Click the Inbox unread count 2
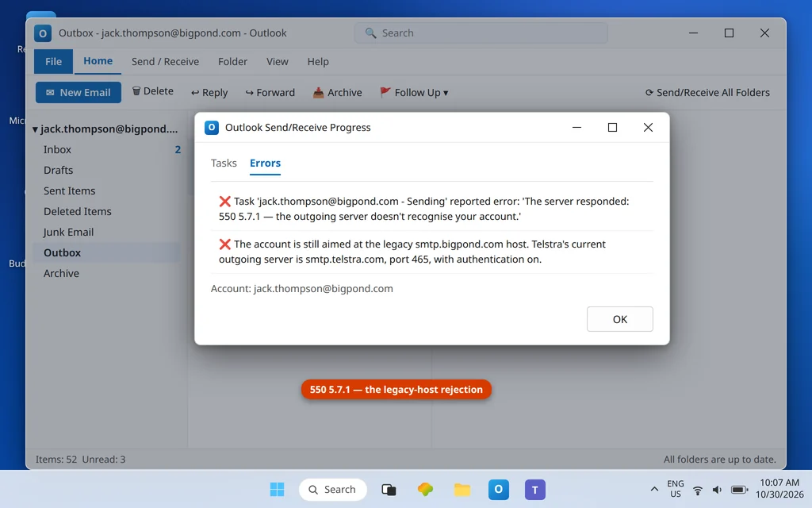 coord(178,150)
